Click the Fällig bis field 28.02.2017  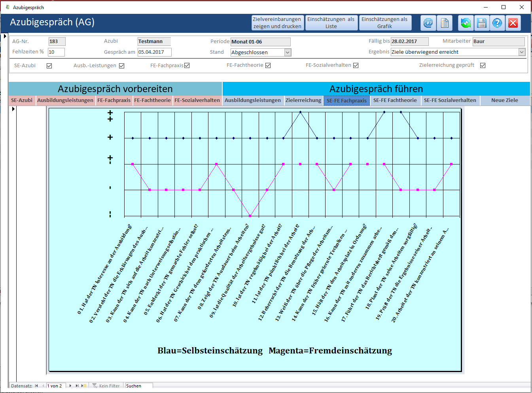point(410,42)
